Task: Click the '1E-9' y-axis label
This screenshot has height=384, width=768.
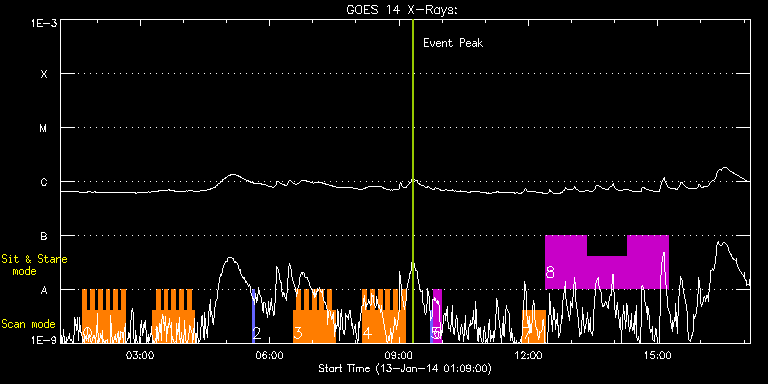Action: tap(43, 339)
